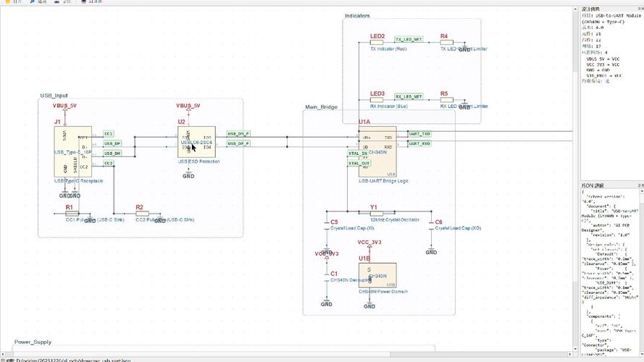This screenshot has height=362, width=644.
Task: Select the LED2 TX indicator symbol
Action: click(x=377, y=42)
